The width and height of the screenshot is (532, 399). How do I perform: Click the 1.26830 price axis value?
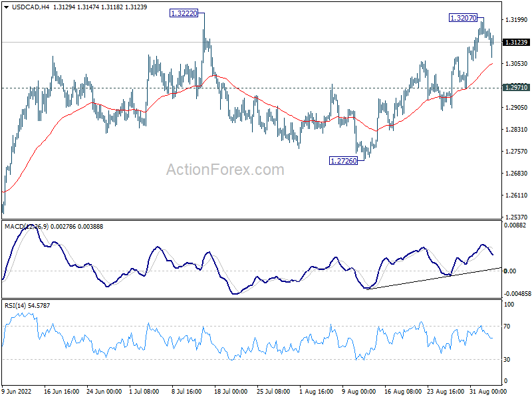[x=517, y=174]
